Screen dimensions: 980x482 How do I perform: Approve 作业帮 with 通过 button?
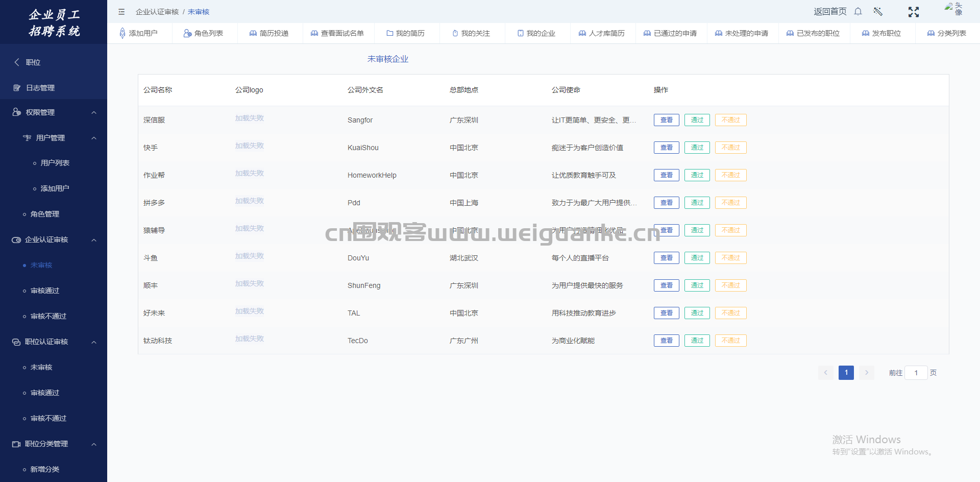(697, 175)
